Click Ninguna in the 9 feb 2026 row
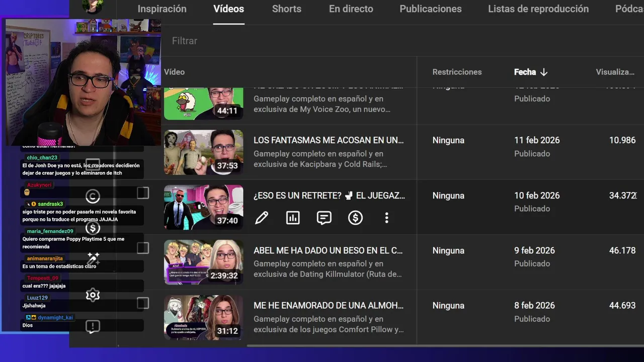This screenshot has height=362, width=644. pos(448,250)
